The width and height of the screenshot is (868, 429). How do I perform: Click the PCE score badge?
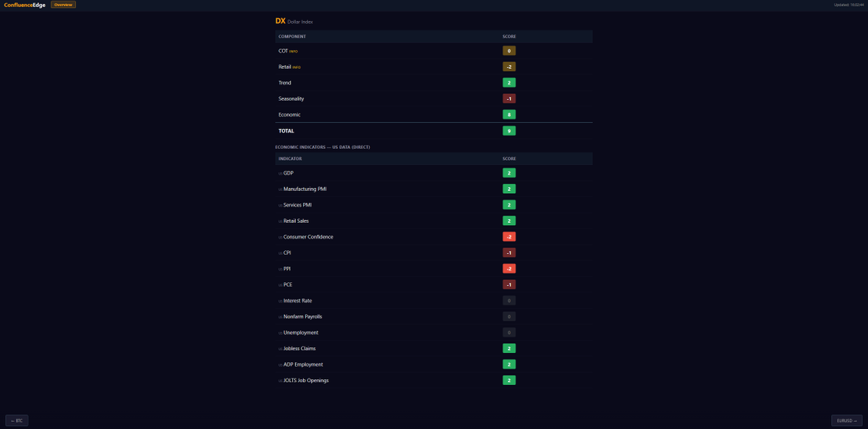(509, 284)
